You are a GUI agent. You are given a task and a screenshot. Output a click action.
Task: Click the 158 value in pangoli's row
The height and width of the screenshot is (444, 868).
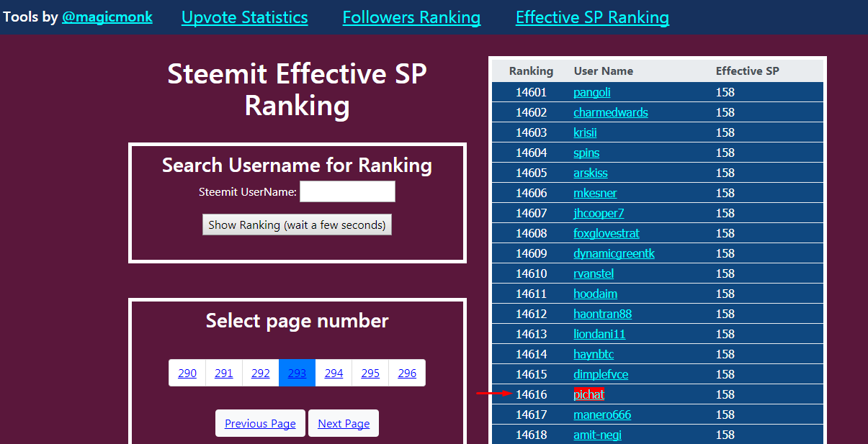point(725,92)
